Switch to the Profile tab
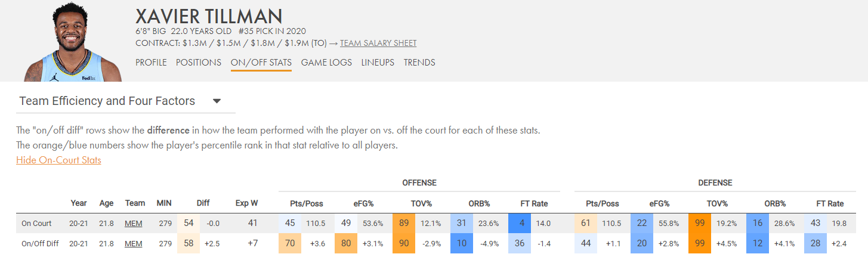 (151, 63)
